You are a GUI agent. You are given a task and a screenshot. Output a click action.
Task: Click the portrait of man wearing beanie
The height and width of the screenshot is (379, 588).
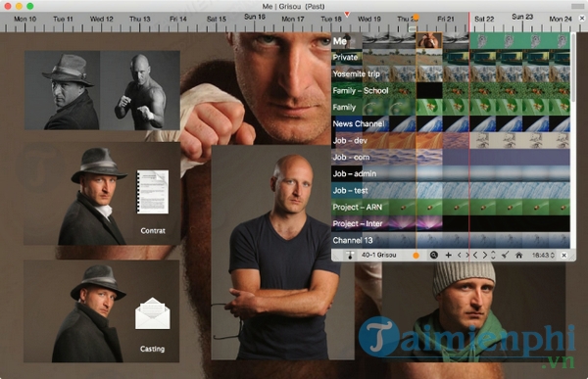[473, 311]
